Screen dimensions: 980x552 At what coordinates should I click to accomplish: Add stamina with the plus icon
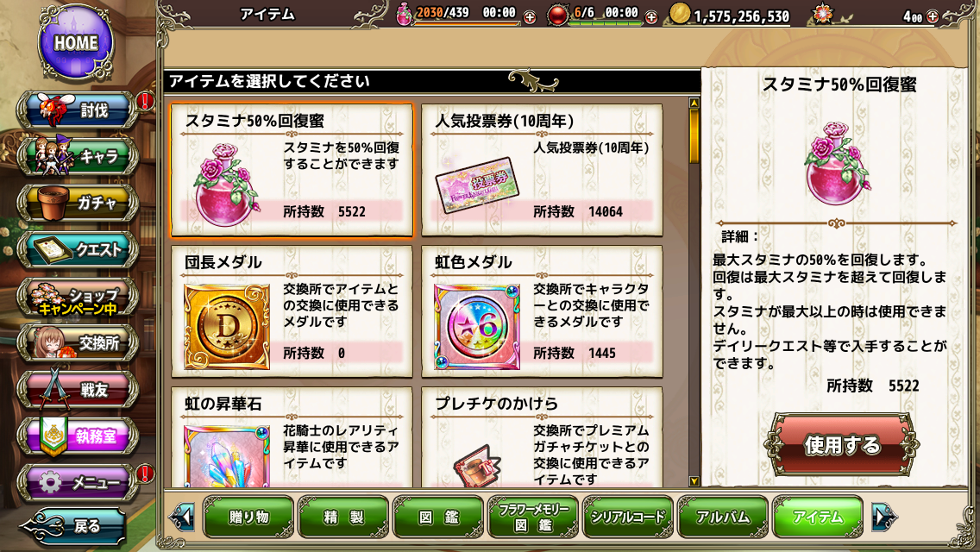click(530, 17)
